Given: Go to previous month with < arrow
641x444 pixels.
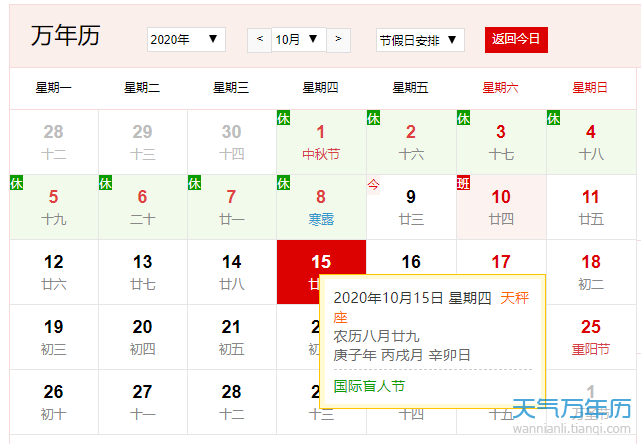Looking at the screenshot, I should (259, 40).
